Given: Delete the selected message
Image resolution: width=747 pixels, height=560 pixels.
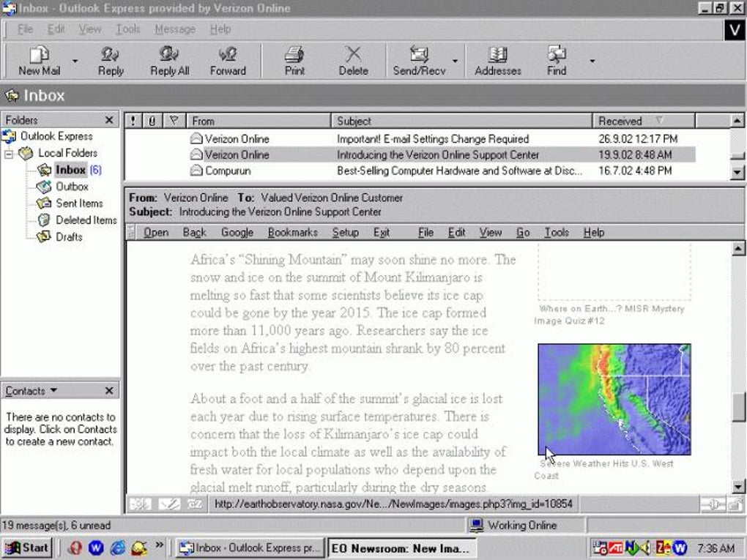Looking at the screenshot, I should tap(353, 61).
